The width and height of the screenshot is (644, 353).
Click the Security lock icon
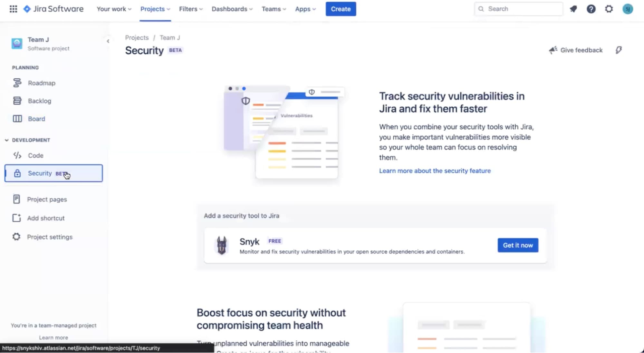point(17,173)
